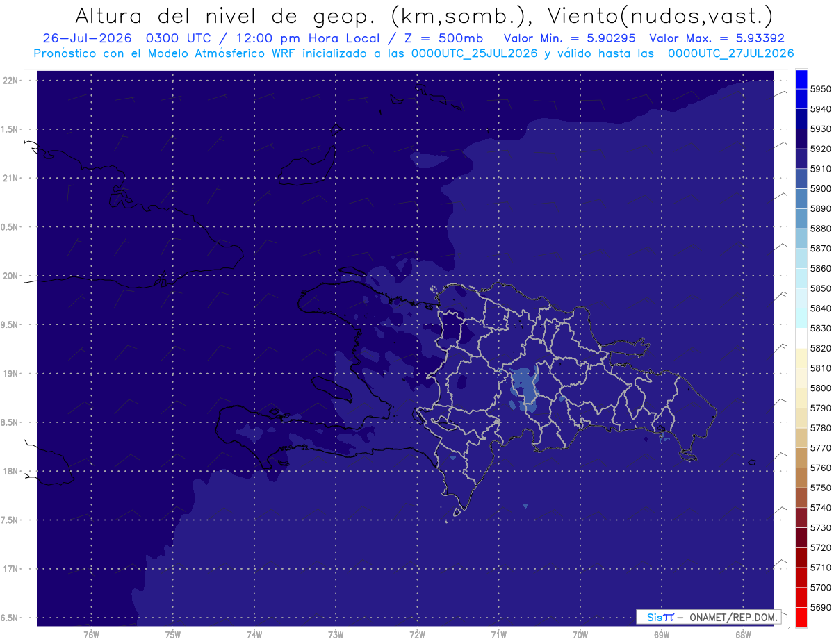The height and width of the screenshot is (644, 834).
Task: Click the "5840" color scale value
Action: coord(821,308)
